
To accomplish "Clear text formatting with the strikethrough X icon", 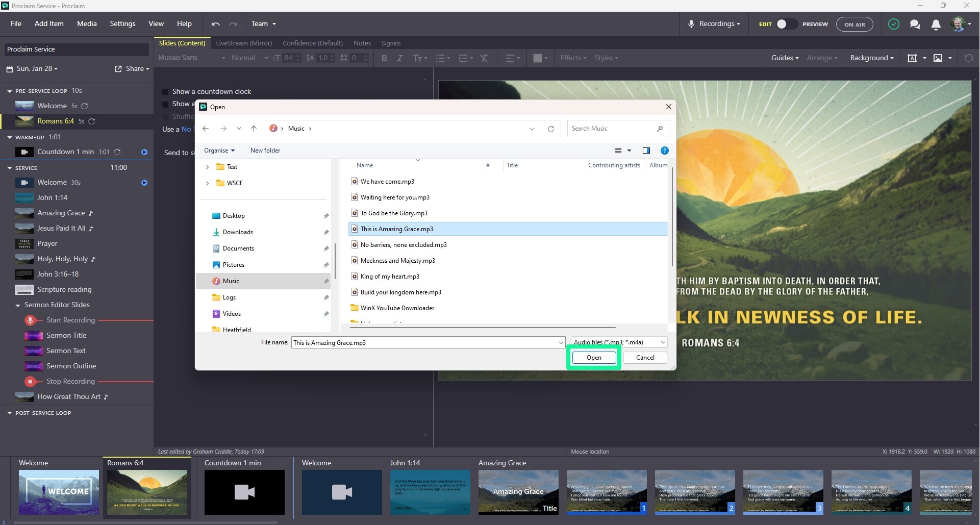I will point(484,58).
